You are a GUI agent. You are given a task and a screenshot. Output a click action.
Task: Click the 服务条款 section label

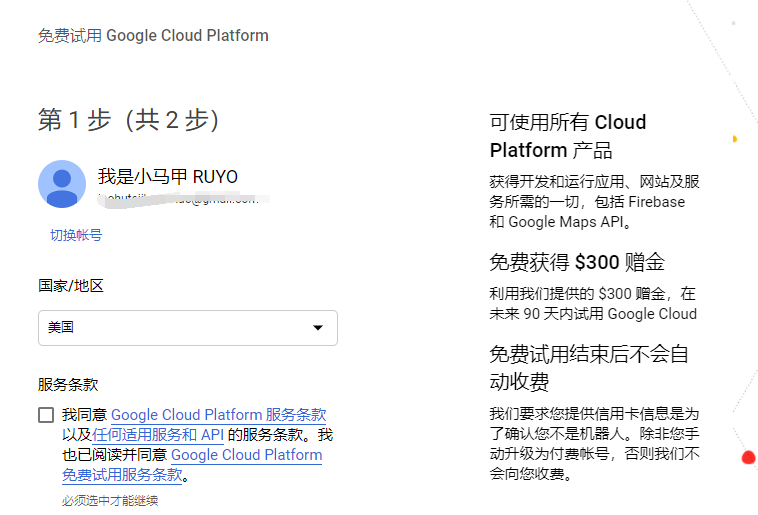pos(68,385)
